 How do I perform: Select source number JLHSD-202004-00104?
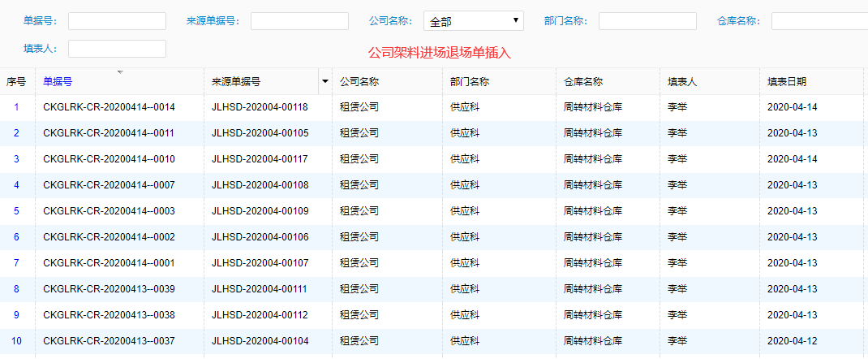(260, 340)
